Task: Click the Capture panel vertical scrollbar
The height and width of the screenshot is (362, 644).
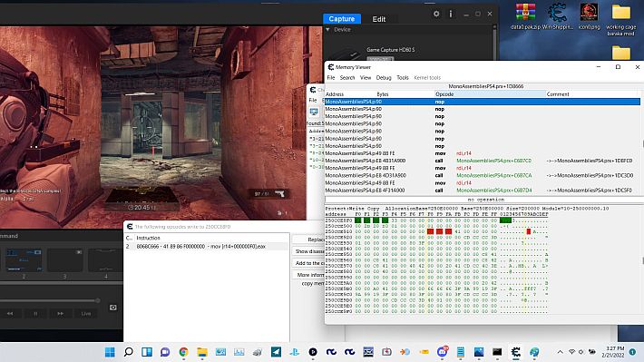Action: click(494, 42)
